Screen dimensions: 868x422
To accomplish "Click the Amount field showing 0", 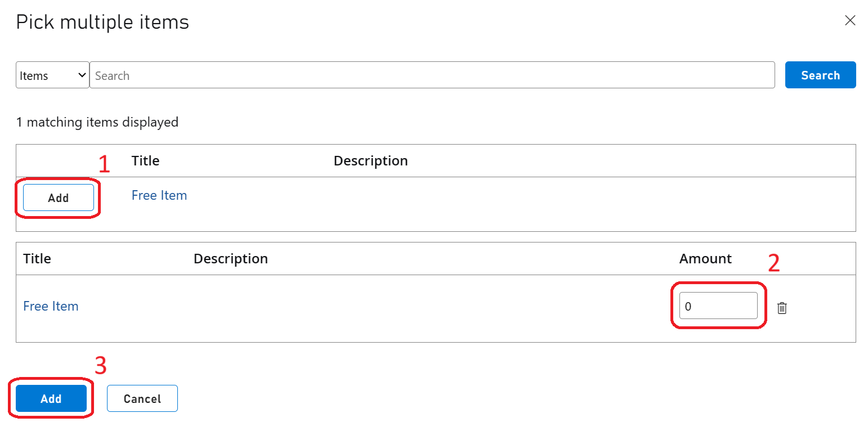I will click(718, 305).
